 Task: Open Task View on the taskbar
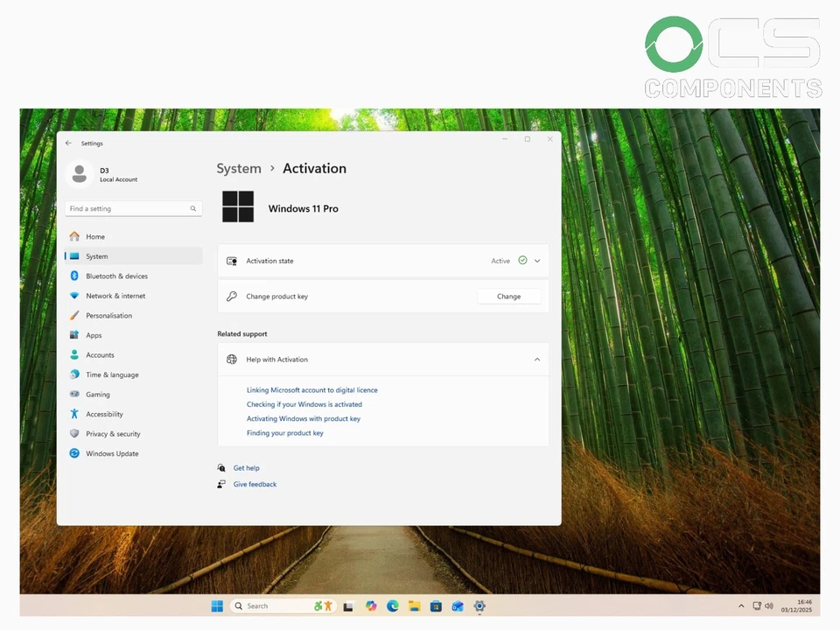click(x=348, y=606)
